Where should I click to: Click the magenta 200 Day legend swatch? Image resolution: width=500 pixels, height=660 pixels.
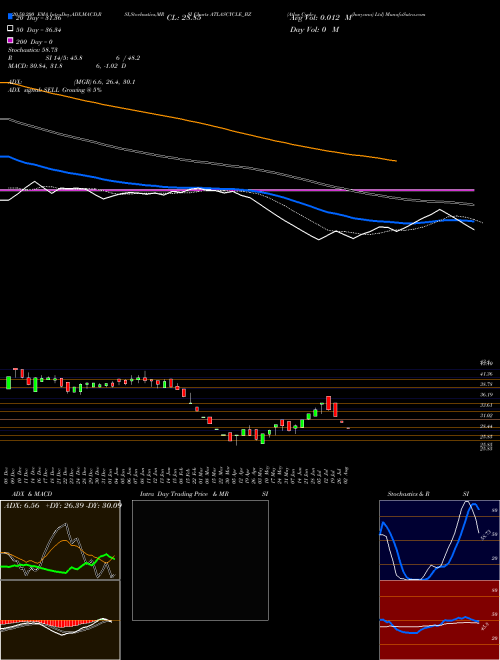click(x=10, y=40)
